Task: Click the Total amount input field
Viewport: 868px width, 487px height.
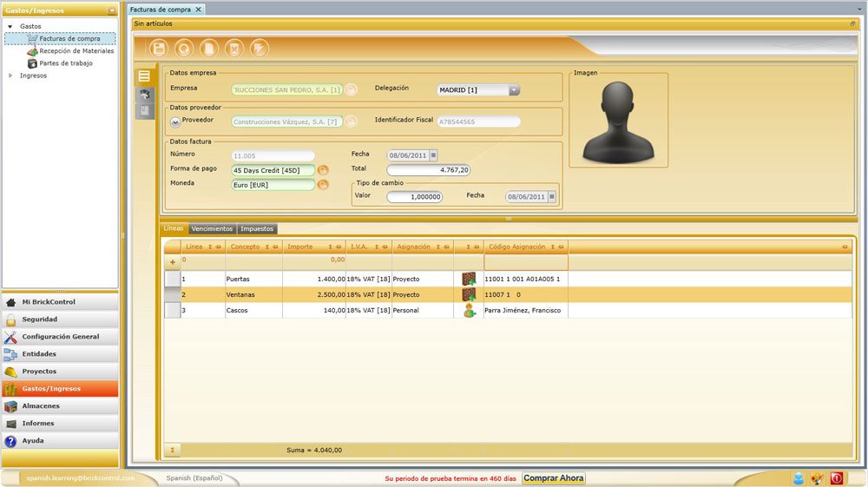Action: pos(429,170)
